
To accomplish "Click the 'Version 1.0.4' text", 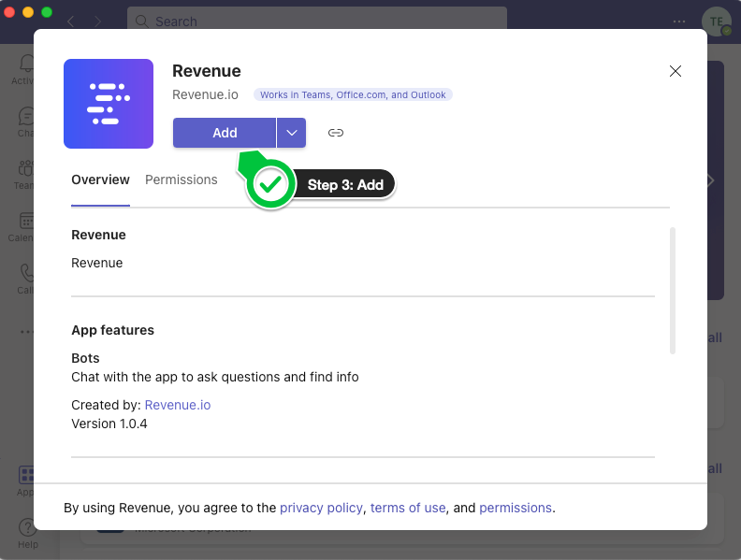I will point(109,424).
